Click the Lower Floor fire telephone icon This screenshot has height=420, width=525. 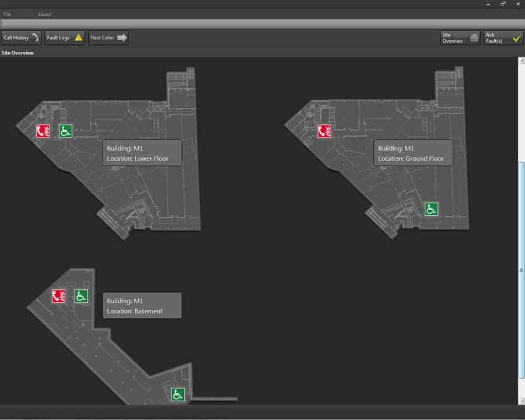[43, 131]
